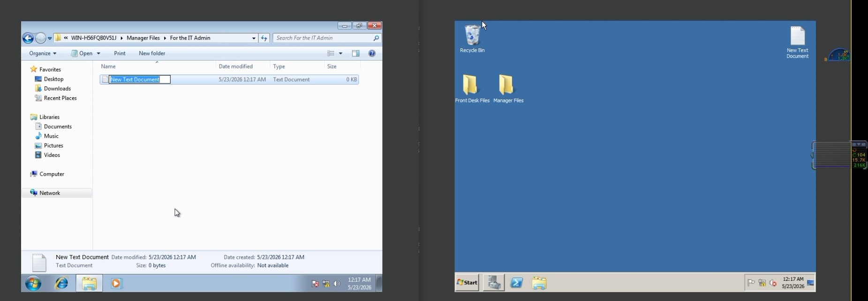Image resolution: width=868 pixels, height=301 pixels.
Task: Select New Text Document on server desktop
Action: [797, 42]
